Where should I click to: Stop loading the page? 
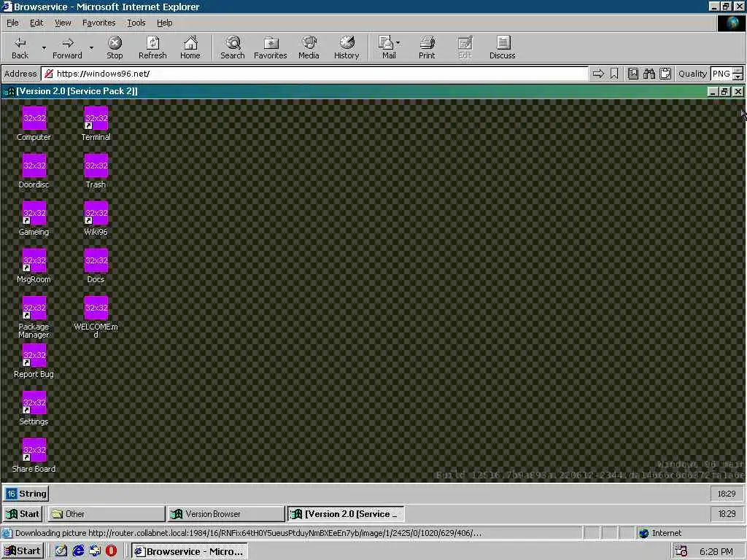115,47
